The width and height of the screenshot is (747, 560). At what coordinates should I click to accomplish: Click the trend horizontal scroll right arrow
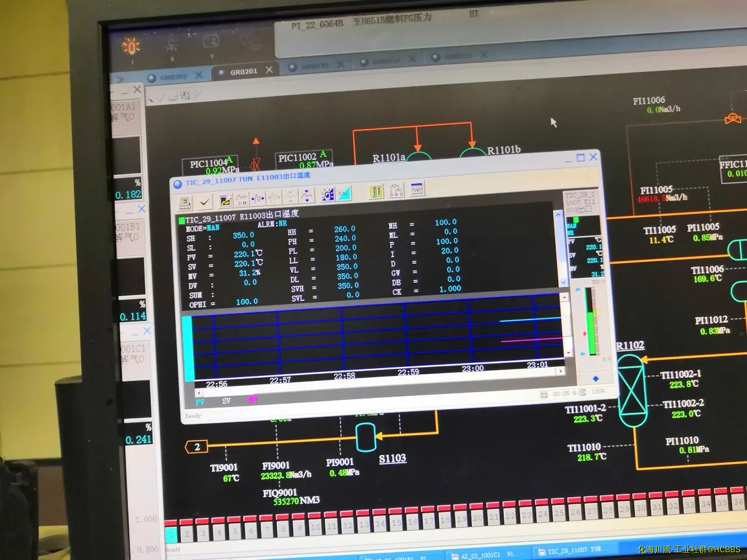tap(561, 371)
